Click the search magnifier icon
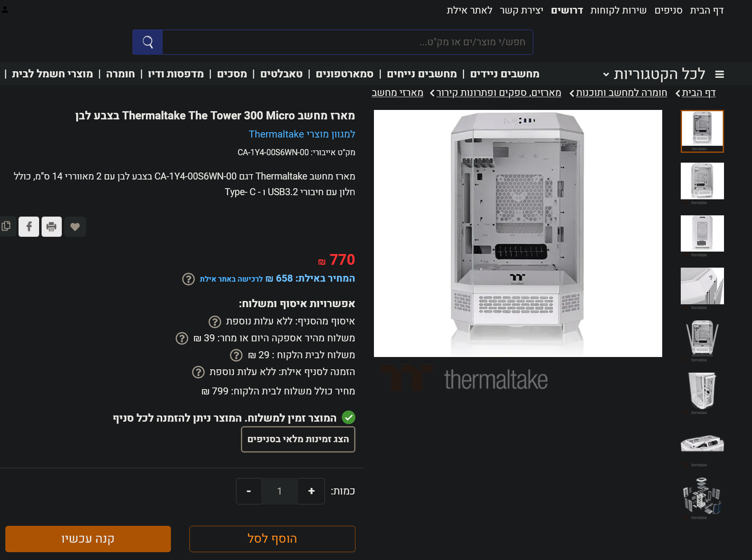Image resolution: width=752 pixels, height=560 pixels. 148,42
